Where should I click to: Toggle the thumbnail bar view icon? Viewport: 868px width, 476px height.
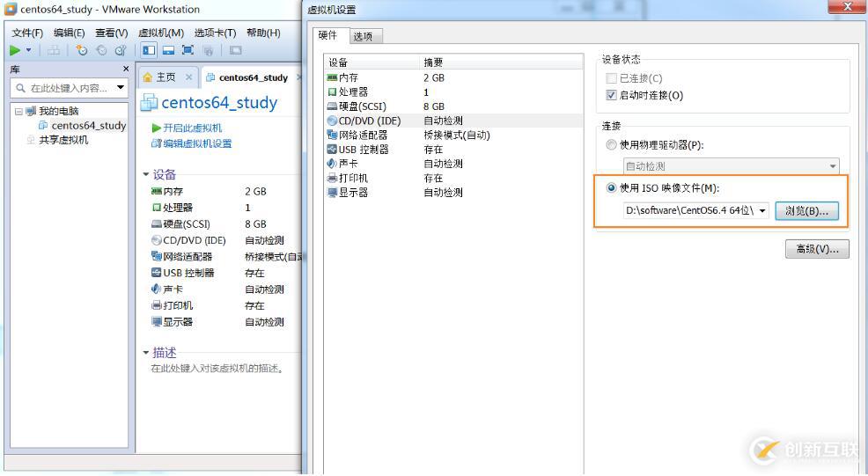point(168,50)
